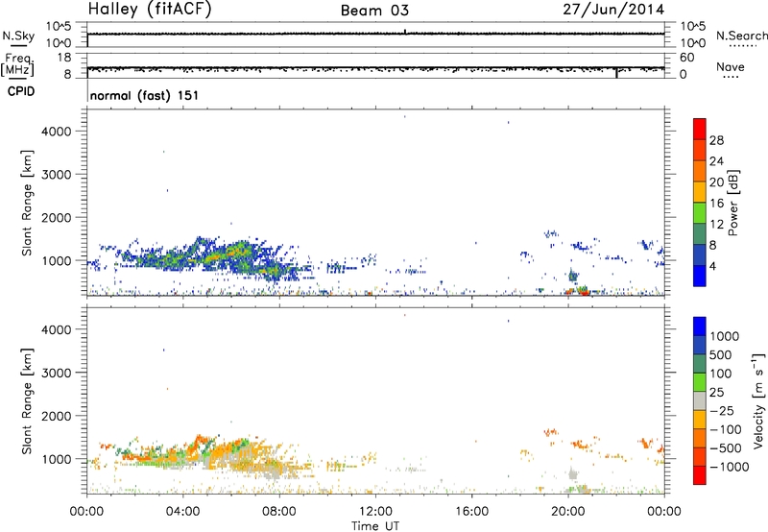Pick the light green 12–16 dB Power colorbar segment
Screen dimensions: 768x532
coord(700,213)
